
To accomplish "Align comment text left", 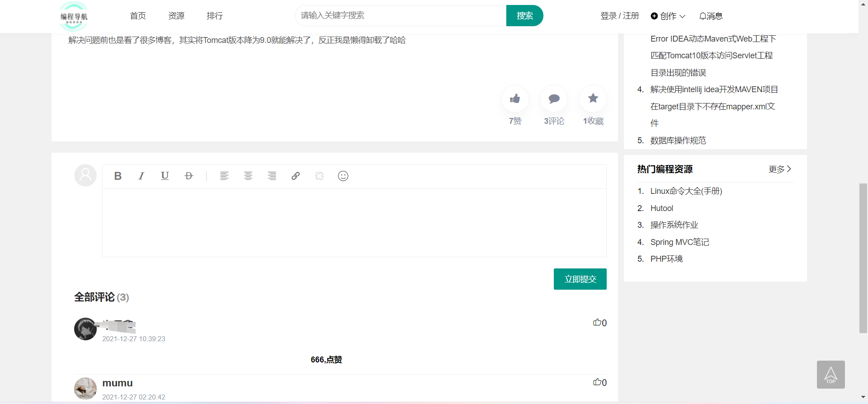I will pos(224,176).
